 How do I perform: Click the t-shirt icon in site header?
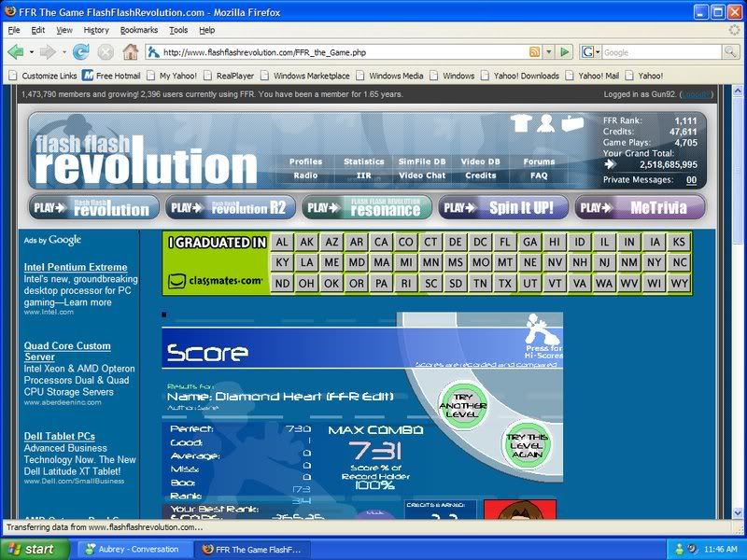click(521, 123)
